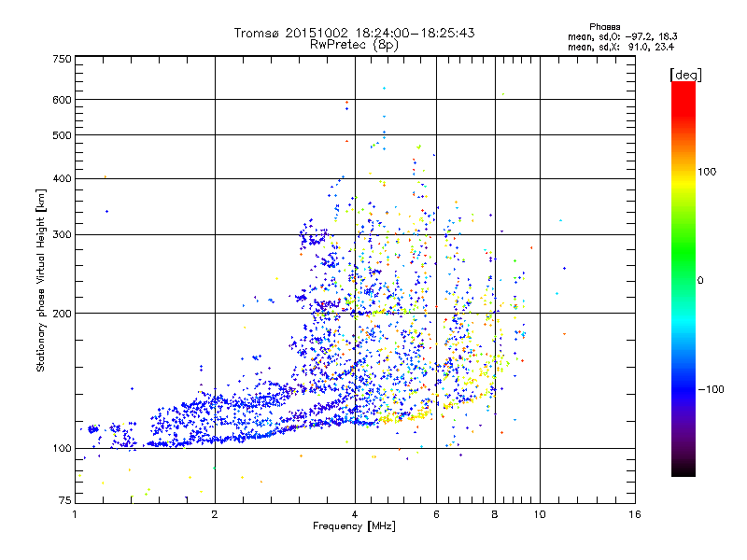747x560 pixels.
Task: Click the x-axis tick label "2"
Action: click(x=215, y=514)
